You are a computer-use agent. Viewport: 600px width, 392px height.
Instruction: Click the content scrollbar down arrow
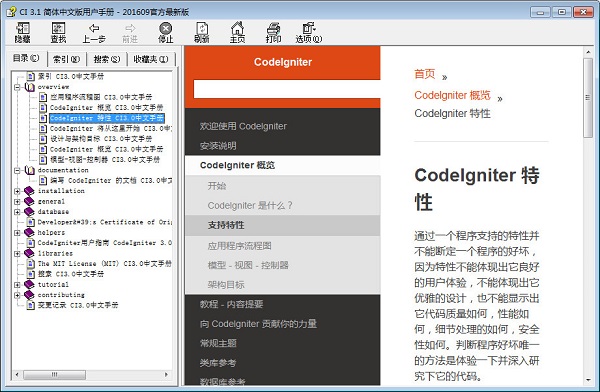(588, 381)
